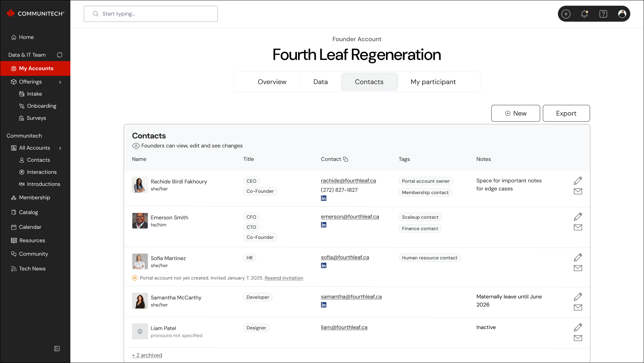Viewport: 644px width, 363px height.
Task: Switch to the Overview tab
Action: (x=272, y=82)
